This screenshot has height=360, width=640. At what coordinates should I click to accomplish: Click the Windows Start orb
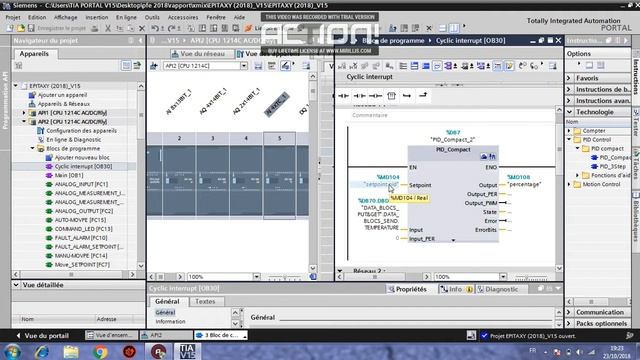12,351
